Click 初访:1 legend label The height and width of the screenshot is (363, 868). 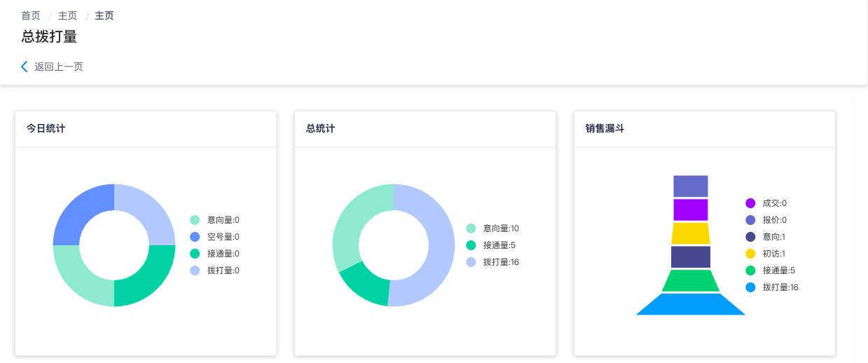pos(774,254)
